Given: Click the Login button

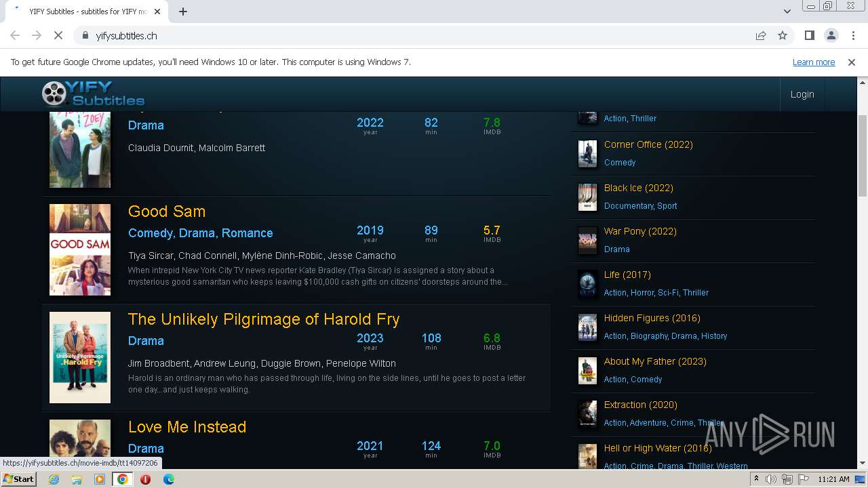Looking at the screenshot, I should 802,94.
